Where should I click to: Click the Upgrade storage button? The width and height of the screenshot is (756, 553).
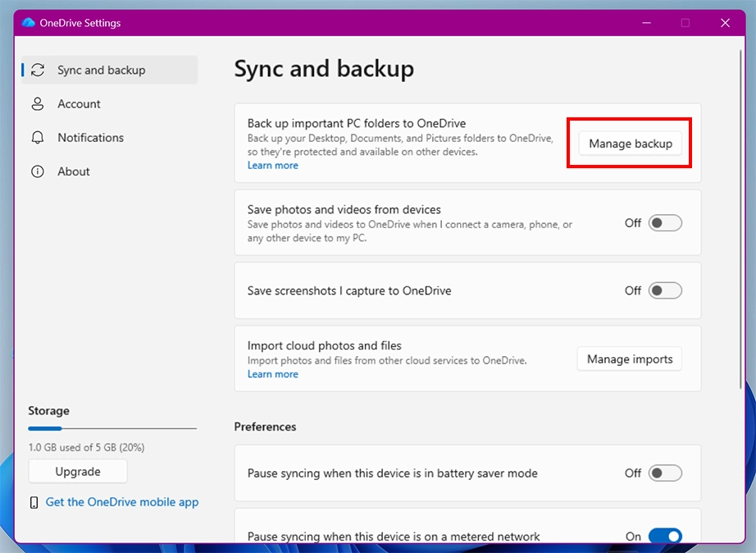tap(78, 472)
